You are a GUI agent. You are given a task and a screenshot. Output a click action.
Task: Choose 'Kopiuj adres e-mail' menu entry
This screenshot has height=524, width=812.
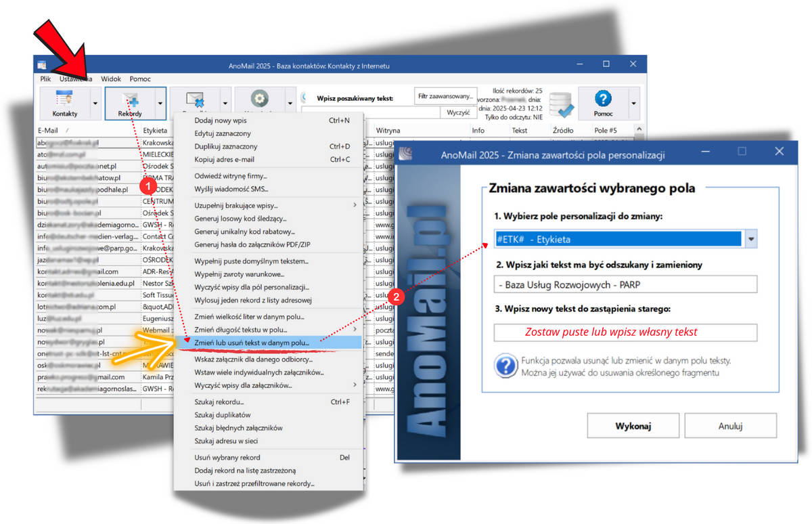[x=269, y=160]
